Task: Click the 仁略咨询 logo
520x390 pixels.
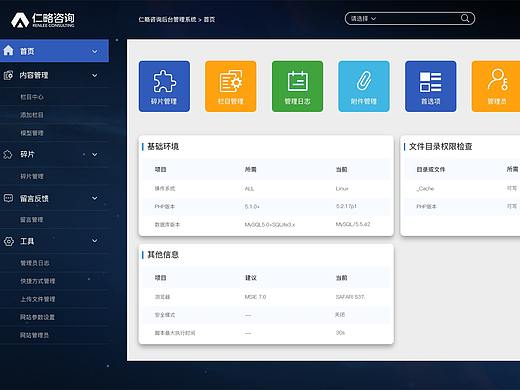Action: pos(43,20)
